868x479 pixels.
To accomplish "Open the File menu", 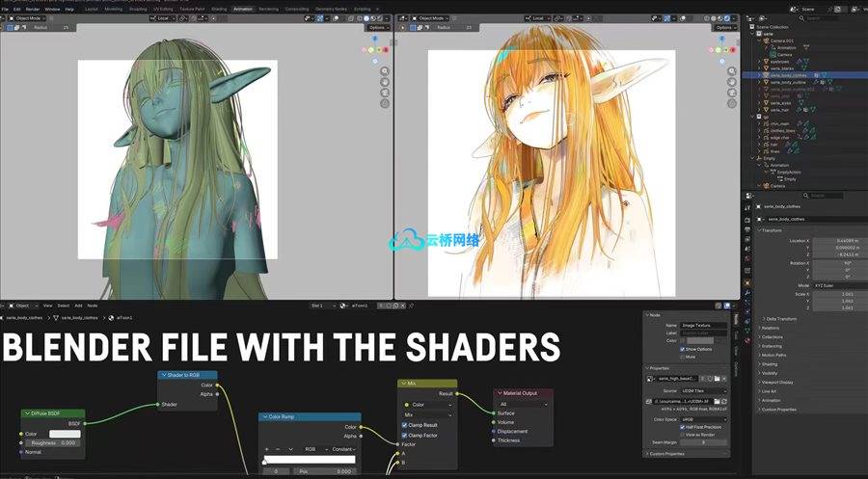I will (5, 10).
